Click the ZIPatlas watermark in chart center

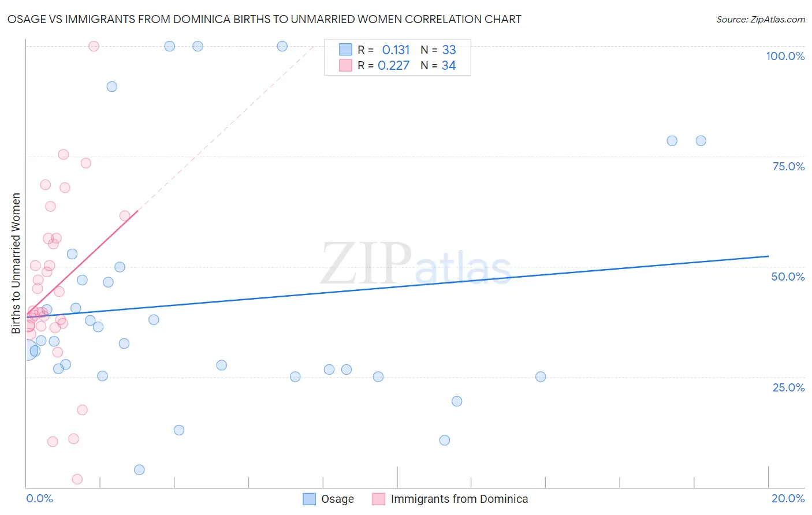[x=416, y=264]
